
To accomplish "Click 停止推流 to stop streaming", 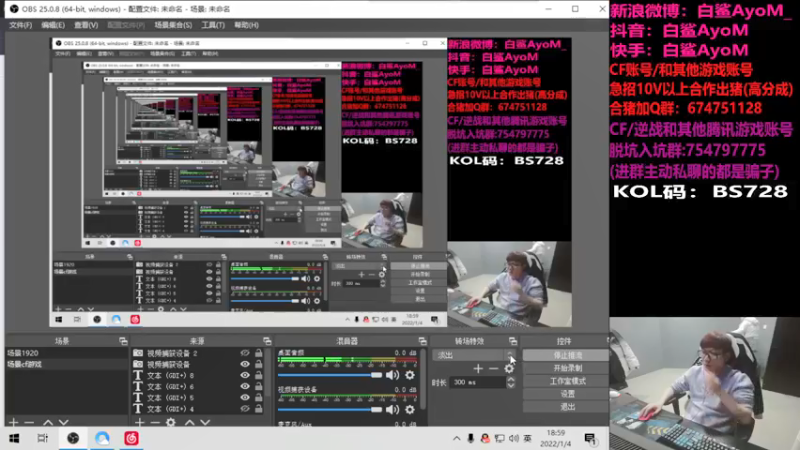I will [x=567, y=355].
